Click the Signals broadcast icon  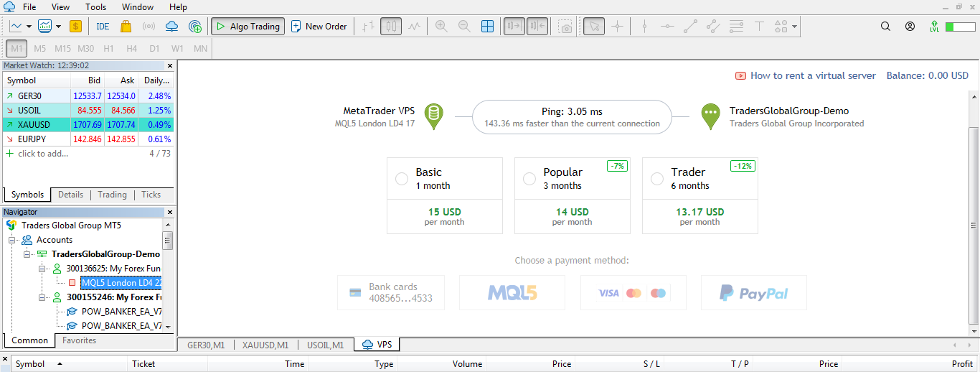[x=149, y=27]
